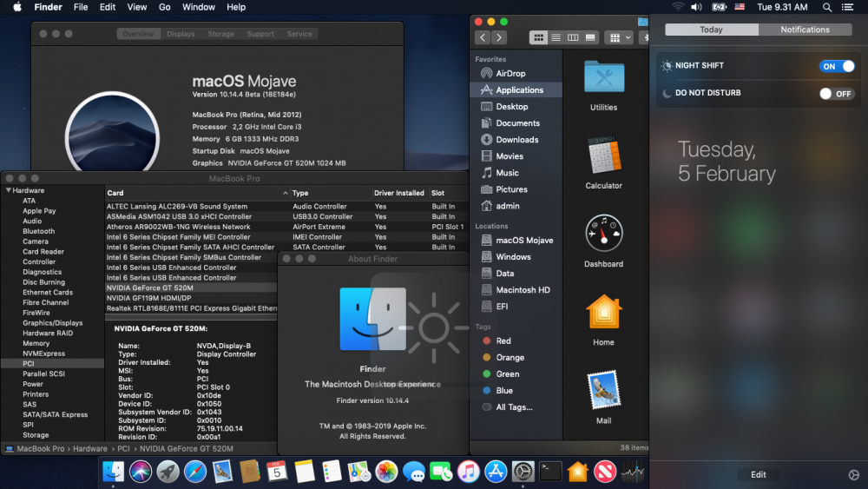The image size is (868, 489).
Task: Launch Siri from the dock
Action: 141,472
